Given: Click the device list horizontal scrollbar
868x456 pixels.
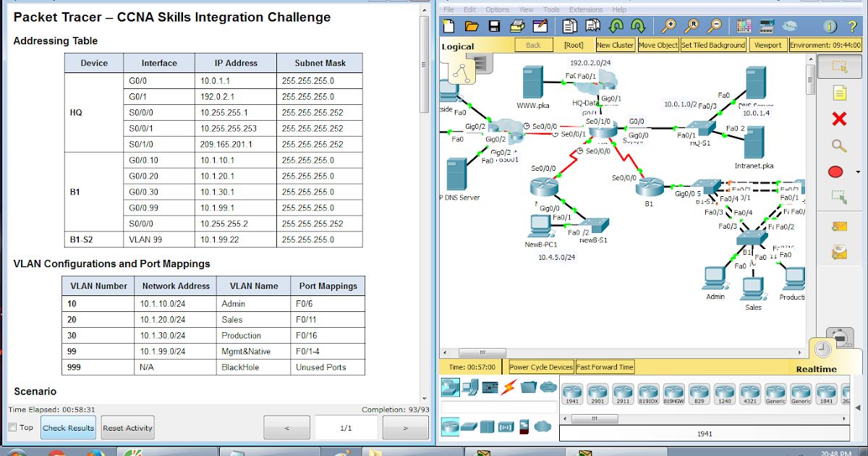Looking at the screenshot, I should pos(595,418).
